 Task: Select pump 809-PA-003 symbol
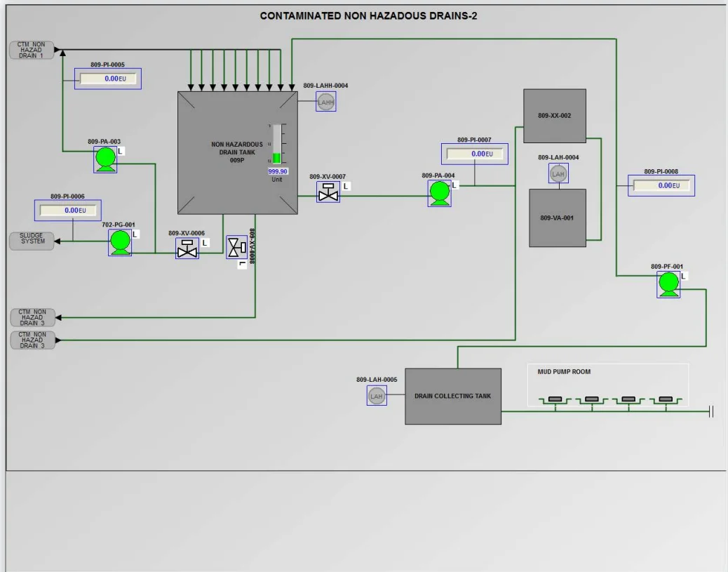104,159
